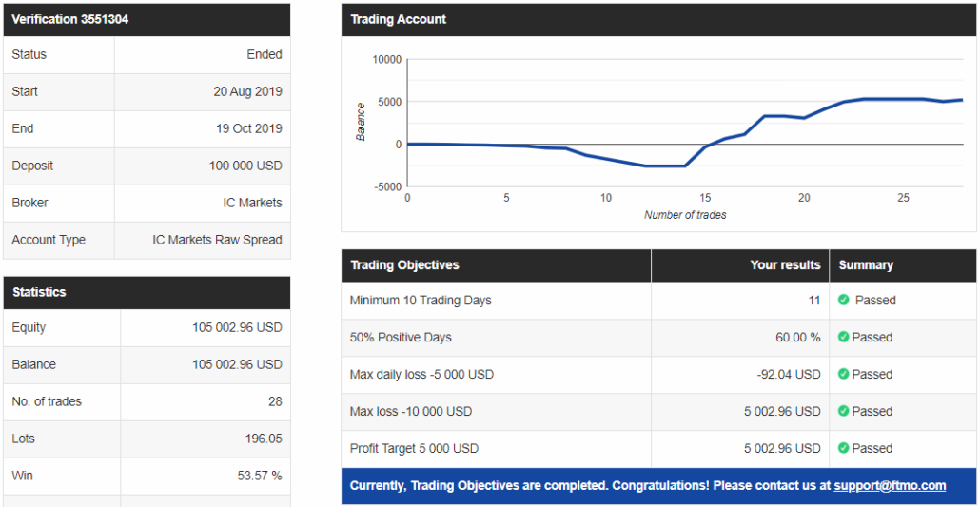Select the Lots value '196.05'
Image resolution: width=980 pixels, height=507 pixels.
click(x=264, y=439)
